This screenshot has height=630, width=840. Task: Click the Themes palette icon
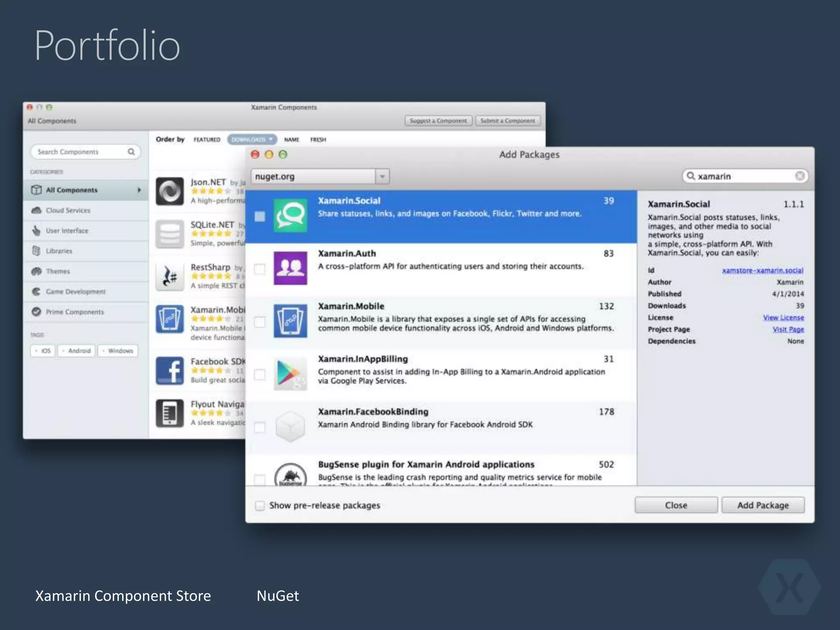pyautogui.click(x=37, y=271)
